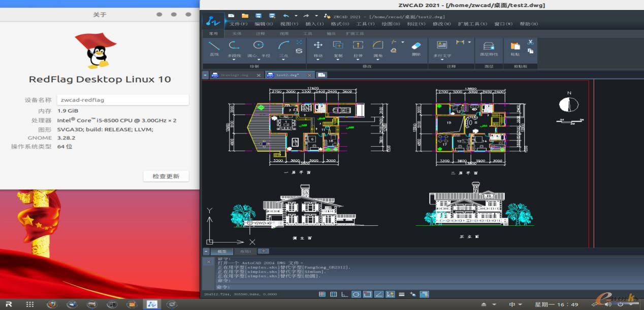The image size is (644, 310).
Task: Open the 格式(O) menu
Action: click(340, 24)
